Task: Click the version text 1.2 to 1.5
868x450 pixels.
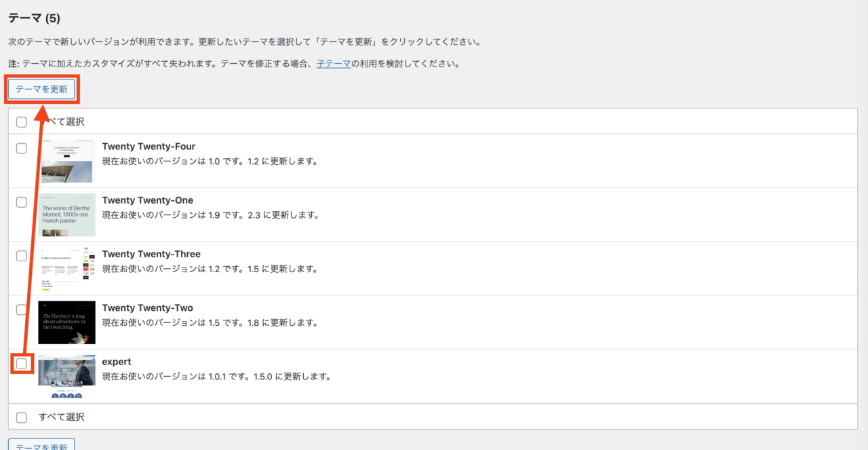Action: click(x=210, y=269)
